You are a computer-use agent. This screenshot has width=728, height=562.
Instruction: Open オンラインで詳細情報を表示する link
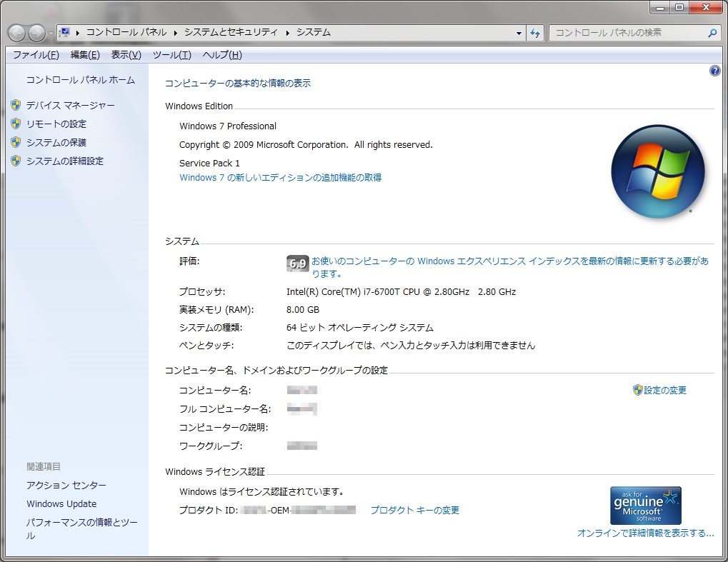coord(645,533)
